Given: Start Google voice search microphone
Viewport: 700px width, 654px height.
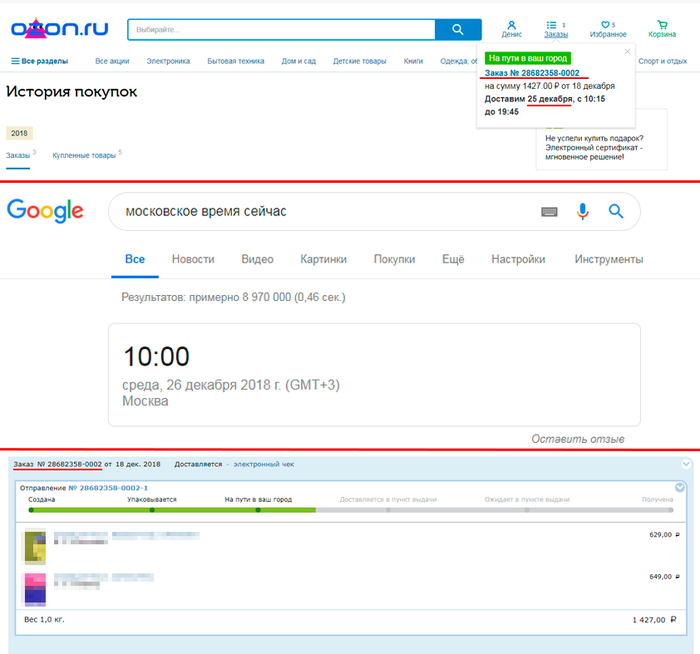Looking at the screenshot, I should tap(582, 212).
